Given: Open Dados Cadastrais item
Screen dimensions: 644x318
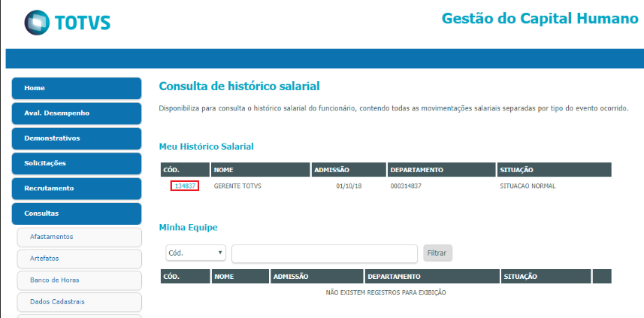Looking at the screenshot, I should [79, 302].
